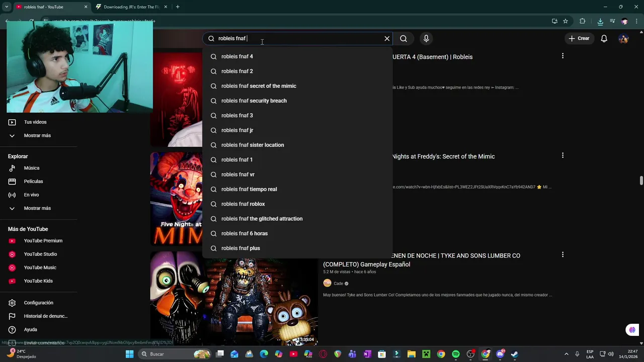Image resolution: width=644 pixels, height=362 pixels.
Task: Open more options for Tyke and Sons Lumber video
Action: pyautogui.click(x=562, y=254)
